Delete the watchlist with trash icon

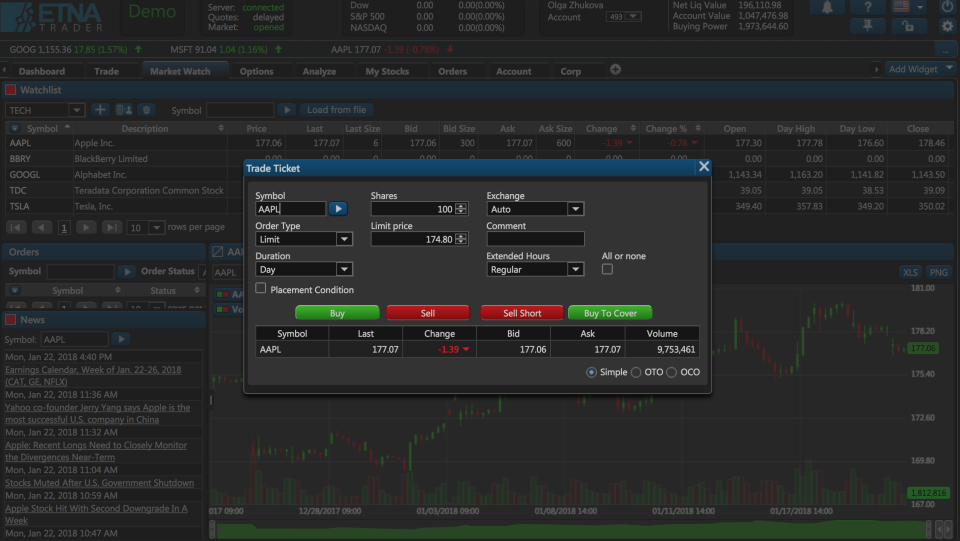[x=146, y=110]
